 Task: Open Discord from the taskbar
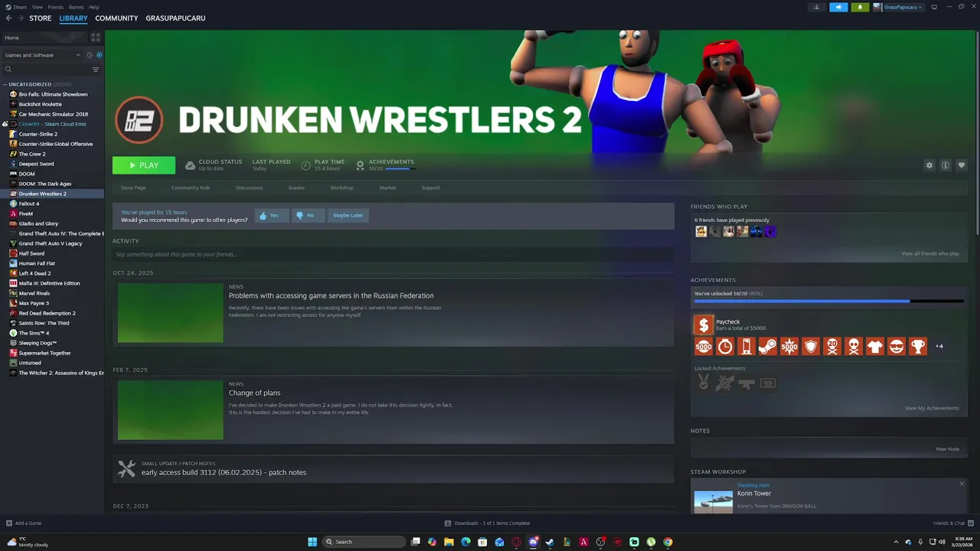533,542
